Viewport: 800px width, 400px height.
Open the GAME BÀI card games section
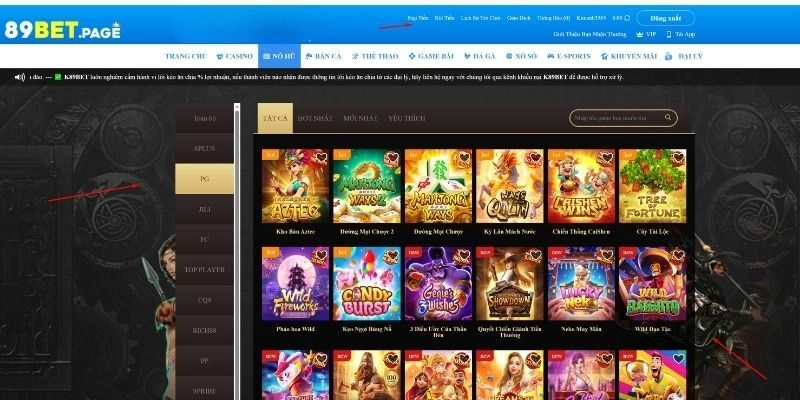point(431,56)
